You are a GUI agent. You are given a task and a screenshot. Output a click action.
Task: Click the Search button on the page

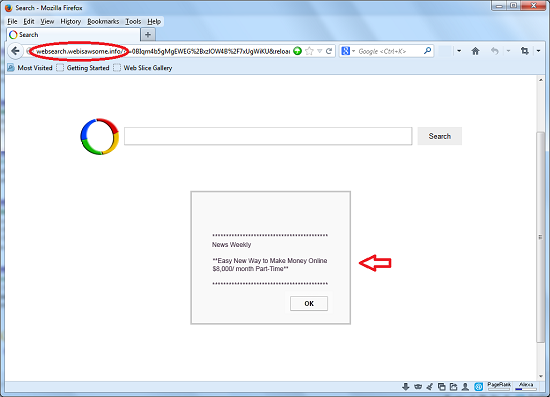[x=440, y=136]
